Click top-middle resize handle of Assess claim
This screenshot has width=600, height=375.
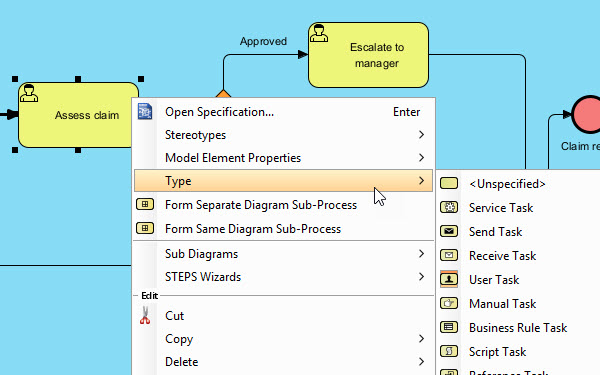pos(78,79)
